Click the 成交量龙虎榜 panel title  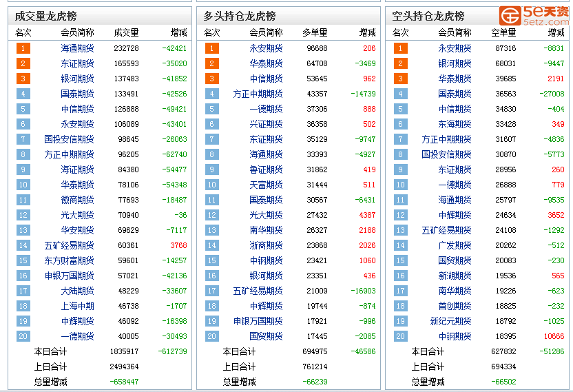[x=45, y=16]
